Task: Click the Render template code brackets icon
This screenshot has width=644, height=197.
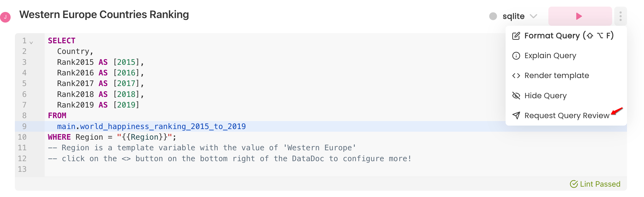Action: 516,76
